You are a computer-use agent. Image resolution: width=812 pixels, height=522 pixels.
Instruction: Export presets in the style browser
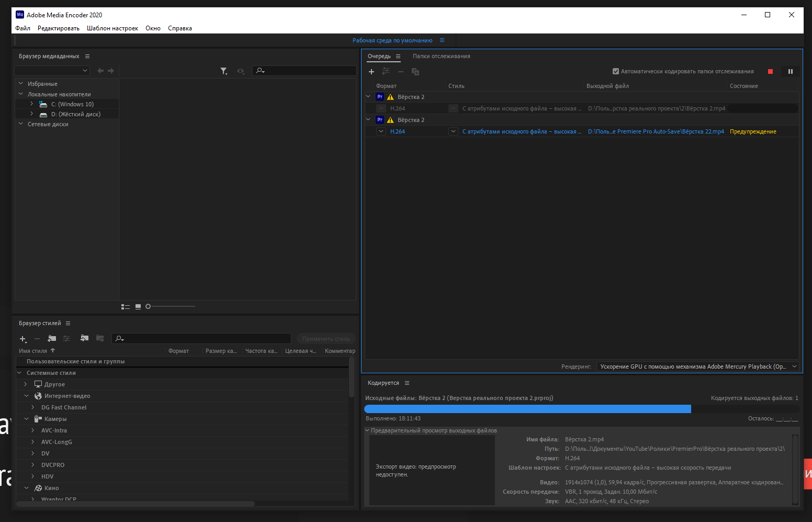[100, 338]
